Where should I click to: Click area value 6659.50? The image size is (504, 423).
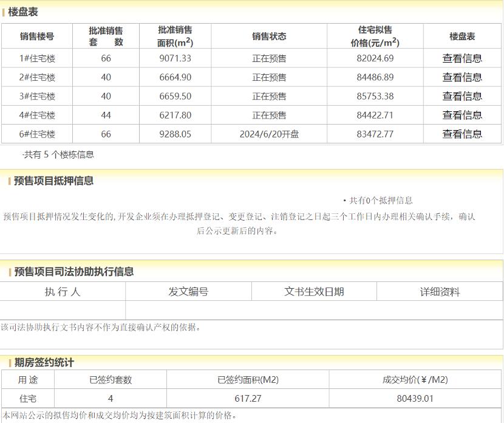[175, 96]
